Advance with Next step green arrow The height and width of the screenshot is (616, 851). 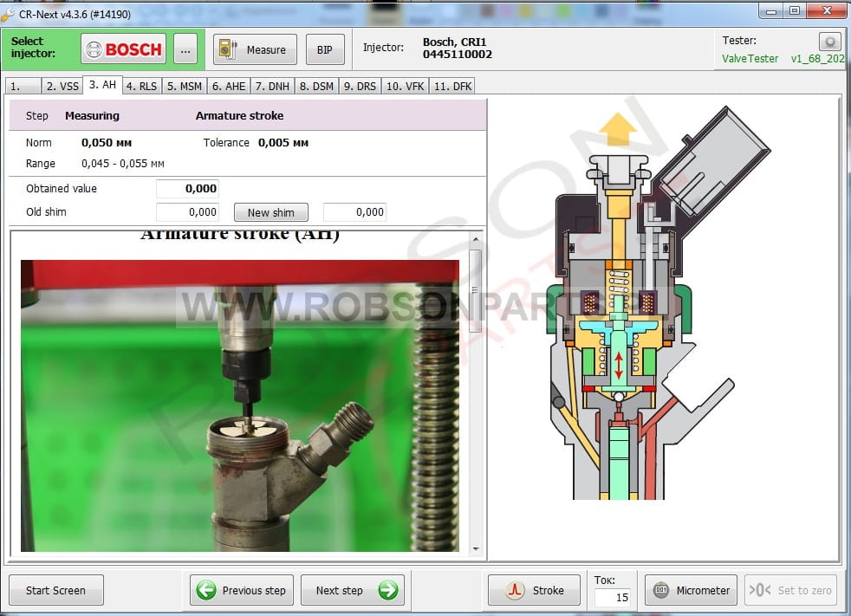click(x=352, y=590)
